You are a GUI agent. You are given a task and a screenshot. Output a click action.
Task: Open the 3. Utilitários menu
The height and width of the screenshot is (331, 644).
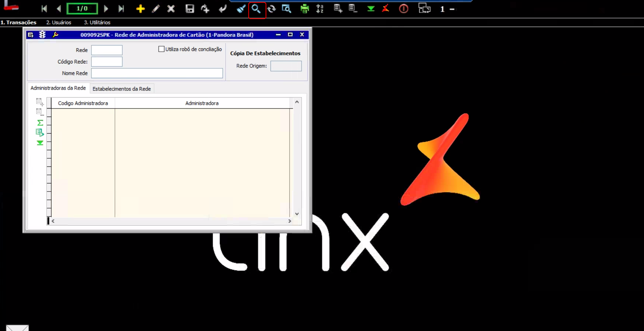pyautogui.click(x=97, y=23)
